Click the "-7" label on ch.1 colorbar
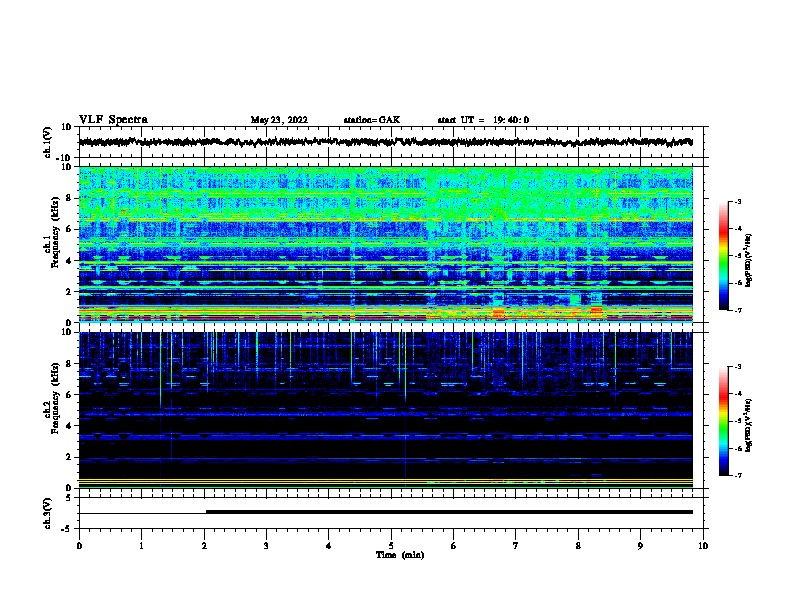The width and height of the screenshot is (792, 612). [737, 310]
